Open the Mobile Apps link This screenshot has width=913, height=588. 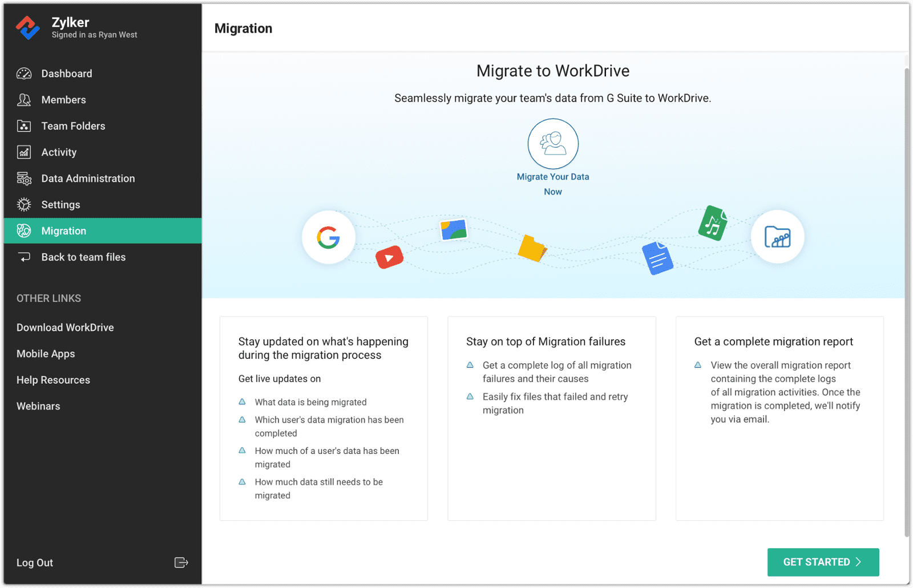[x=46, y=354]
